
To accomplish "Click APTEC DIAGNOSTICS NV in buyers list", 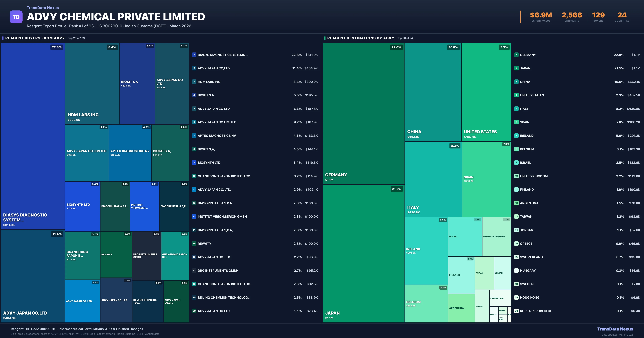I will (217, 136).
